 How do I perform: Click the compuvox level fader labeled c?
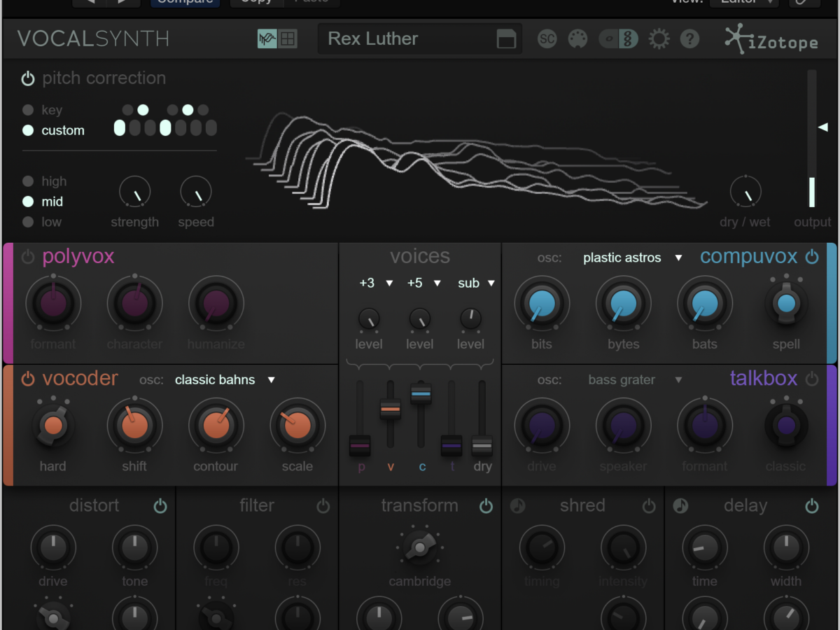tap(421, 394)
